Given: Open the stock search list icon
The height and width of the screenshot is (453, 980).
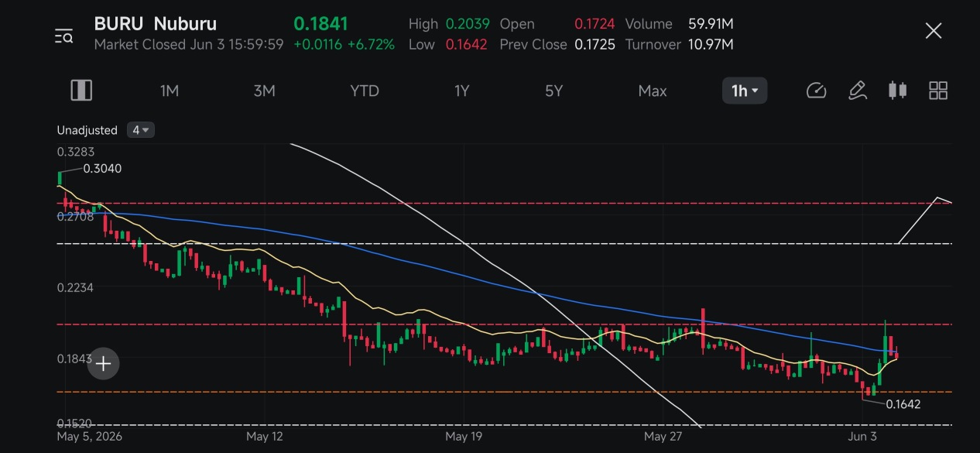Looking at the screenshot, I should [x=63, y=36].
